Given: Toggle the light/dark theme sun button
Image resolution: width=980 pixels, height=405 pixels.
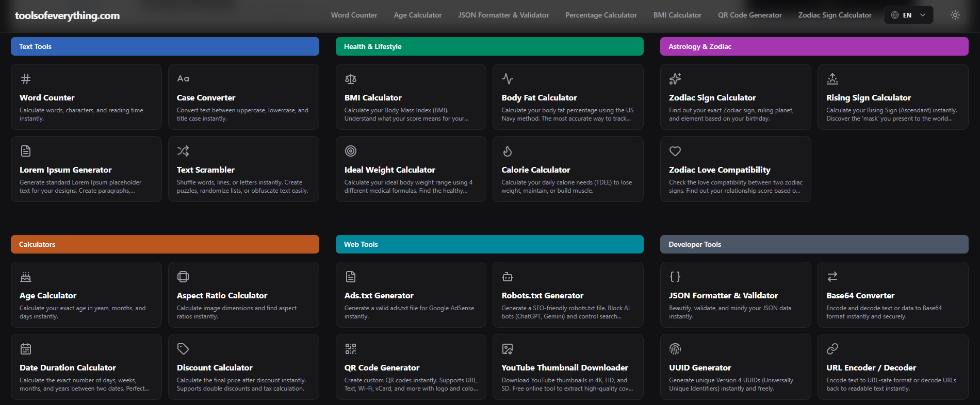Looking at the screenshot, I should click(x=955, y=15).
